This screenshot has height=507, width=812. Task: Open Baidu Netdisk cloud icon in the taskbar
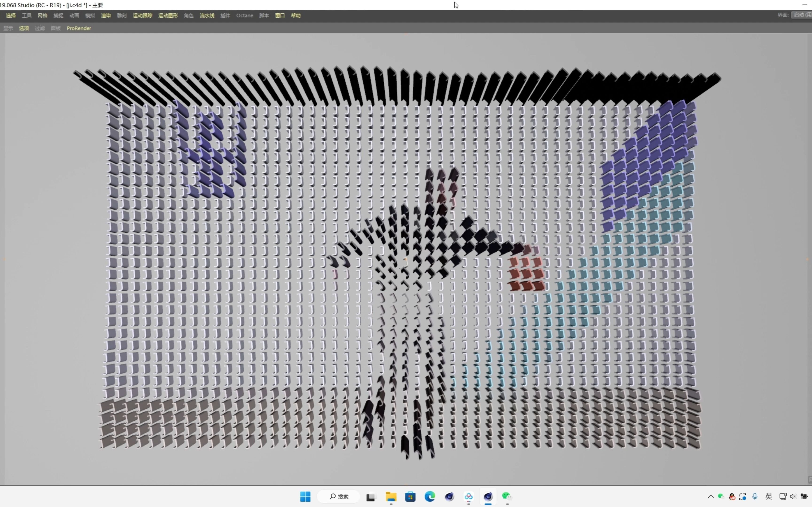pos(468,496)
